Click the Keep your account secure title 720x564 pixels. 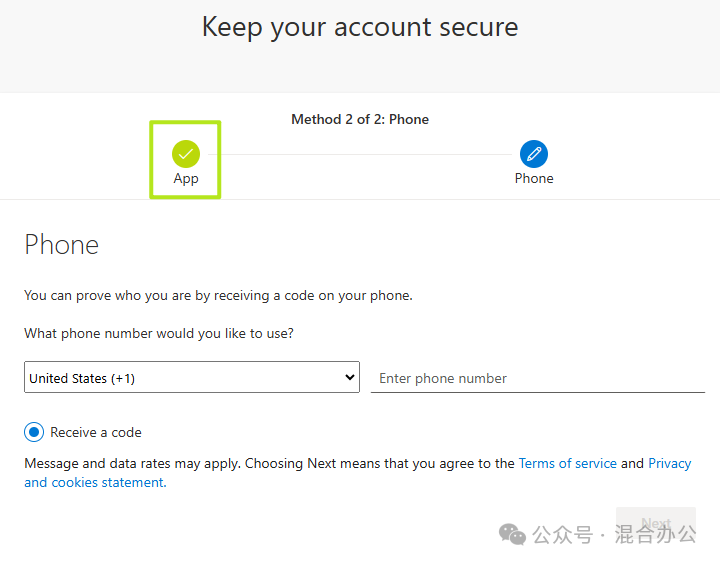(x=360, y=27)
